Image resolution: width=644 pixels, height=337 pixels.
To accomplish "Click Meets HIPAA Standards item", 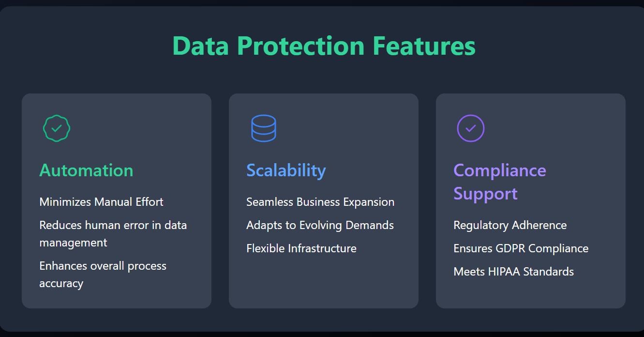I will click(513, 272).
